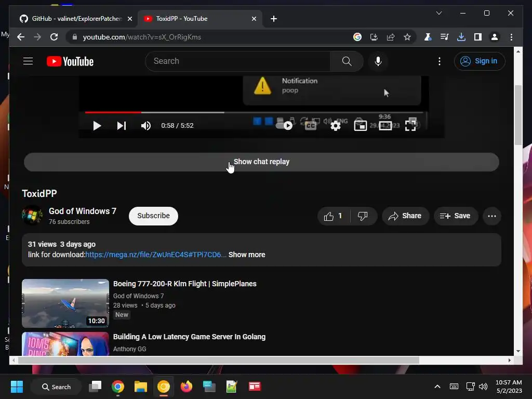Viewport: 532px width, 399px height.
Task: Like the ToxidPP video
Action: click(334, 216)
